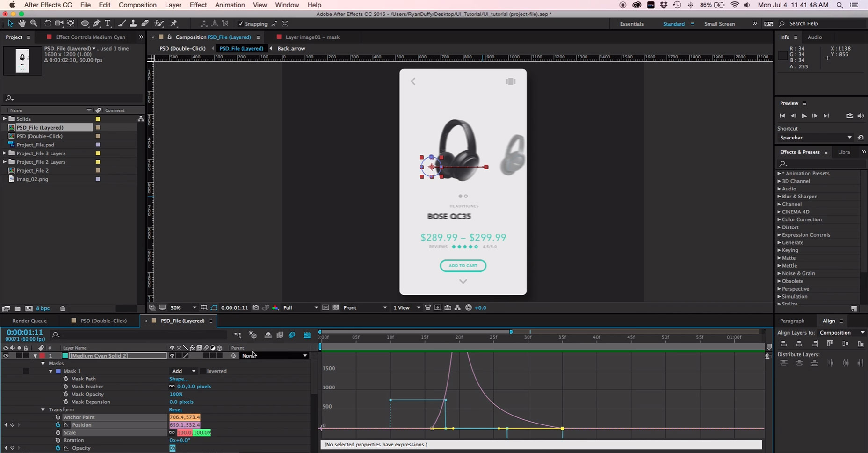Screen dimensions: 868x453
Task: Click the Shape... link for Mask Path
Action: 179,379
